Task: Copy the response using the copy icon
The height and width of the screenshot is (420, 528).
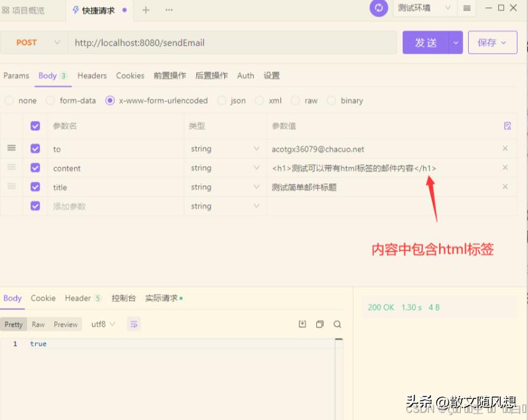Action: (x=320, y=324)
